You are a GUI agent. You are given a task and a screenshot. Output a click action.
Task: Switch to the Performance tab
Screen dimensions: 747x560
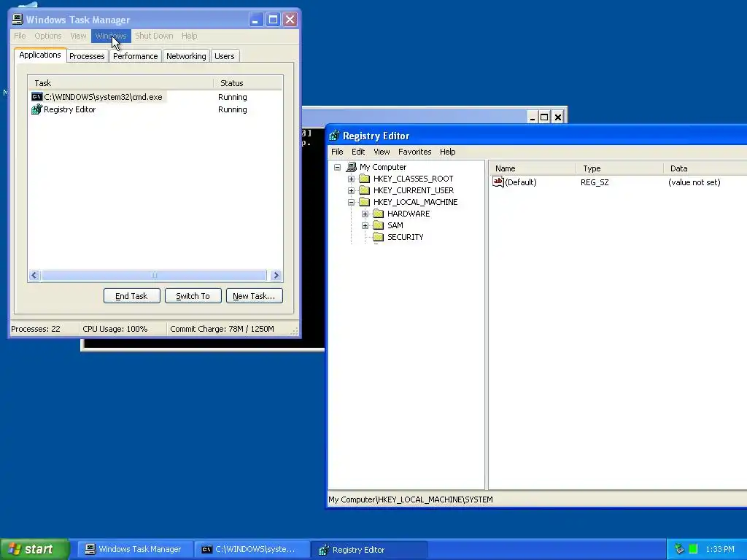pos(135,55)
